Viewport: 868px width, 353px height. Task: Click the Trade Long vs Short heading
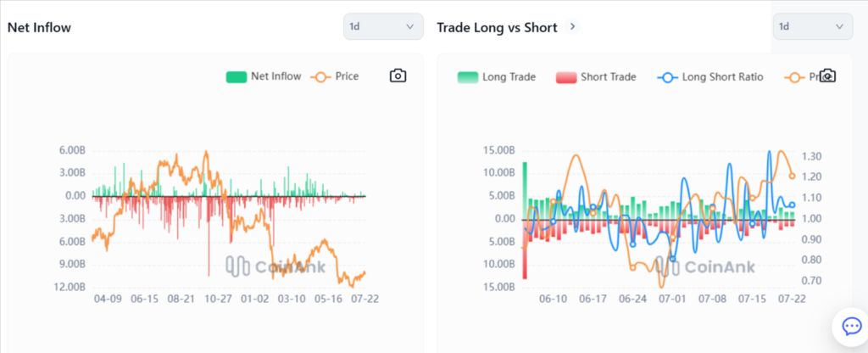[497, 27]
